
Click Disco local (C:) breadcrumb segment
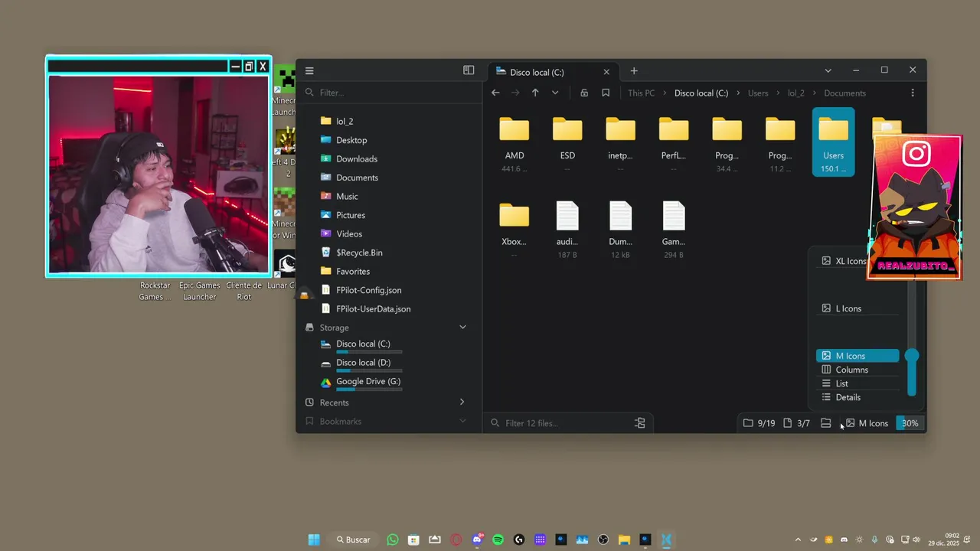(x=701, y=93)
